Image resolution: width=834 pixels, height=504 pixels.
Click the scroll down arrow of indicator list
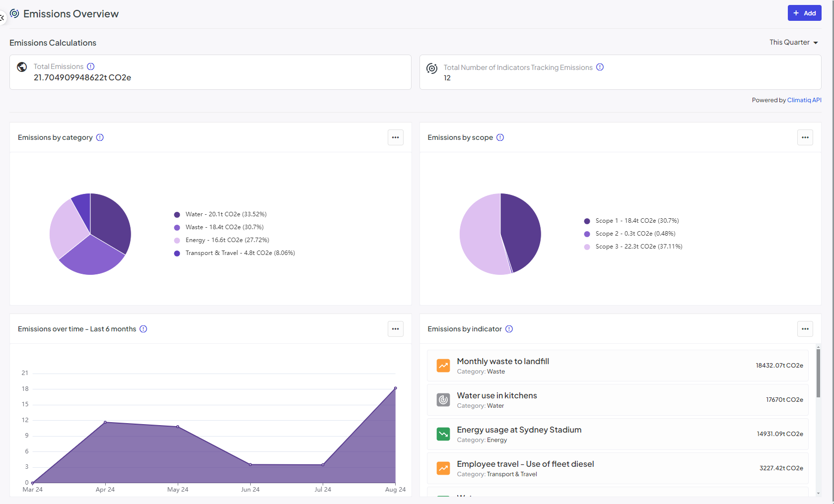pyautogui.click(x=818, y=494)
